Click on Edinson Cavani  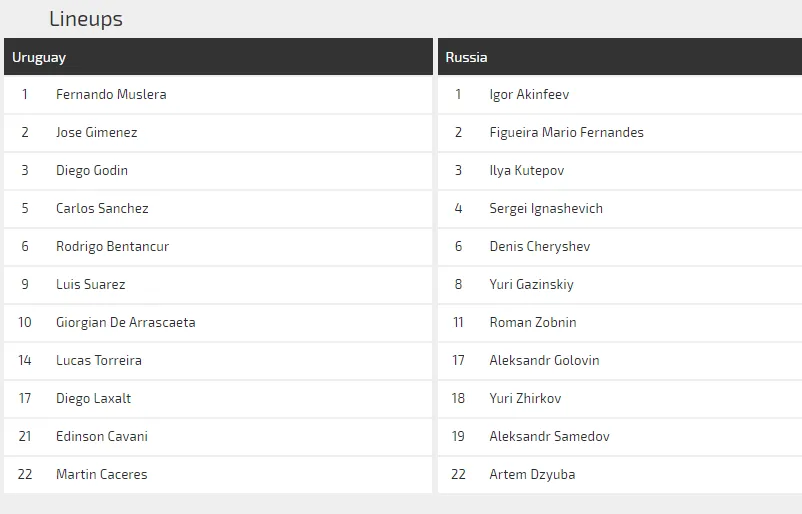pos(102,436)
